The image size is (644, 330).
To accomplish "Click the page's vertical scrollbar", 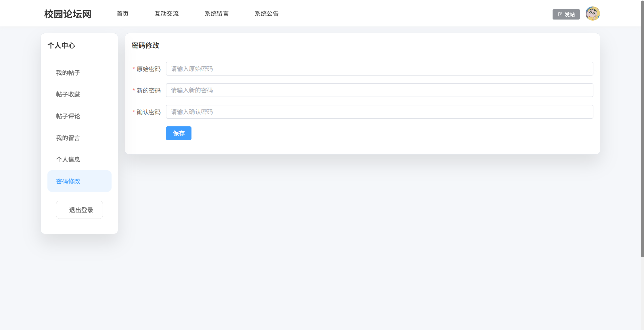I will coord(642,129).
